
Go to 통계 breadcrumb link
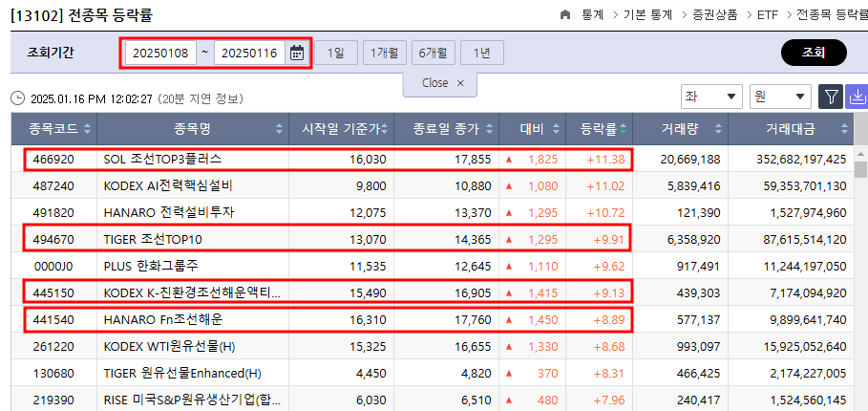[592, 15]
